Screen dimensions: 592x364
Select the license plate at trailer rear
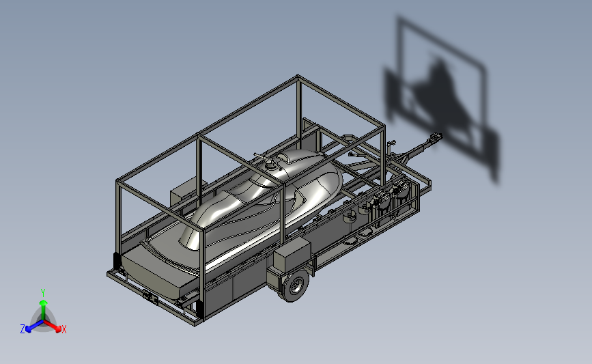point(150,297)
